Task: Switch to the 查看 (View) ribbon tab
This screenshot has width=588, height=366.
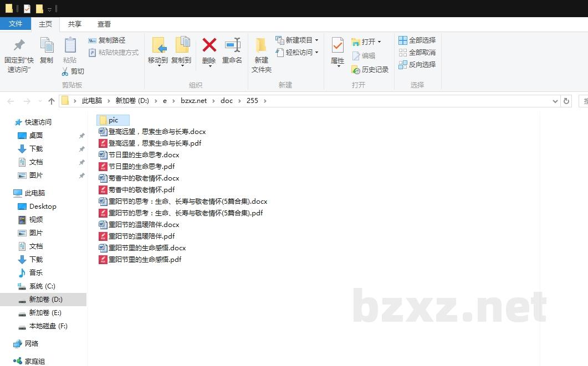Action: click(104, 24)
